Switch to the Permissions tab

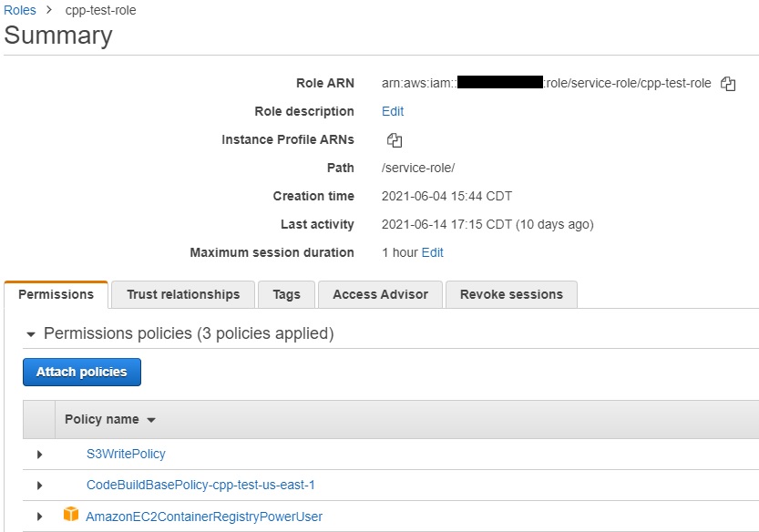pos(56,294)
